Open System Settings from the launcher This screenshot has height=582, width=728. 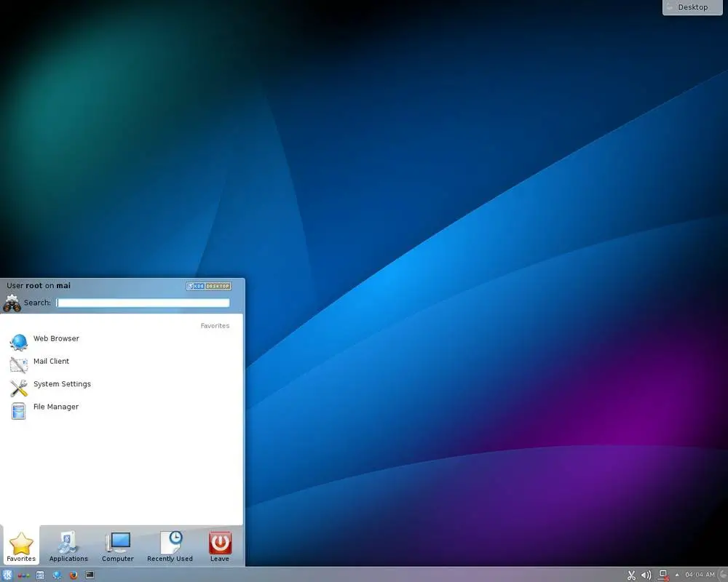62,384
